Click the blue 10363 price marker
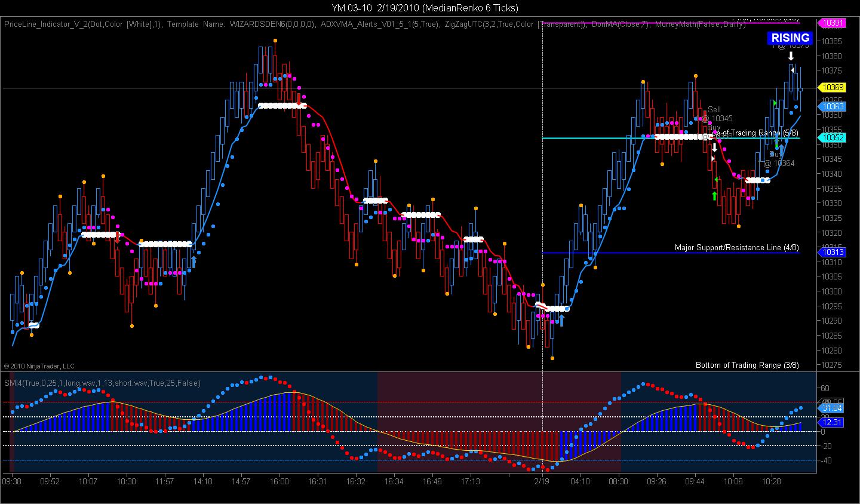This screenshot has height=504, width=860. tap(833, 107)
